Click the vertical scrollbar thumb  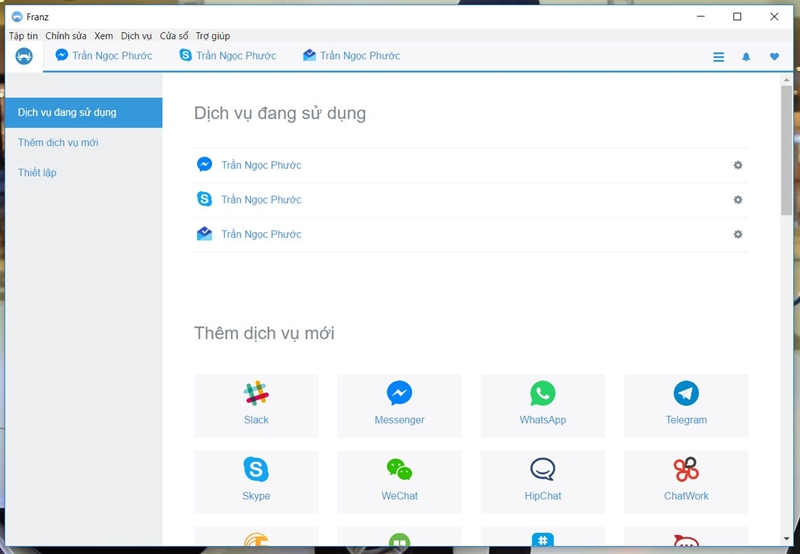[x=786, y=150]
